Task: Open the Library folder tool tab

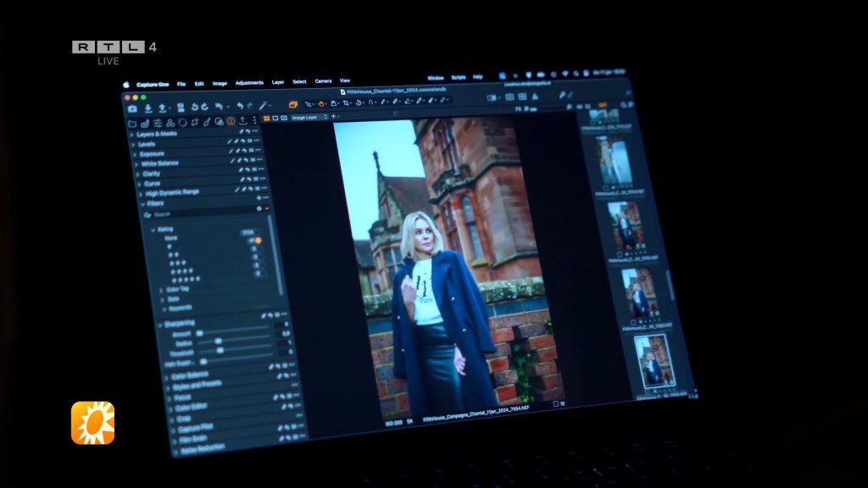Action: [x=133, y=123]
